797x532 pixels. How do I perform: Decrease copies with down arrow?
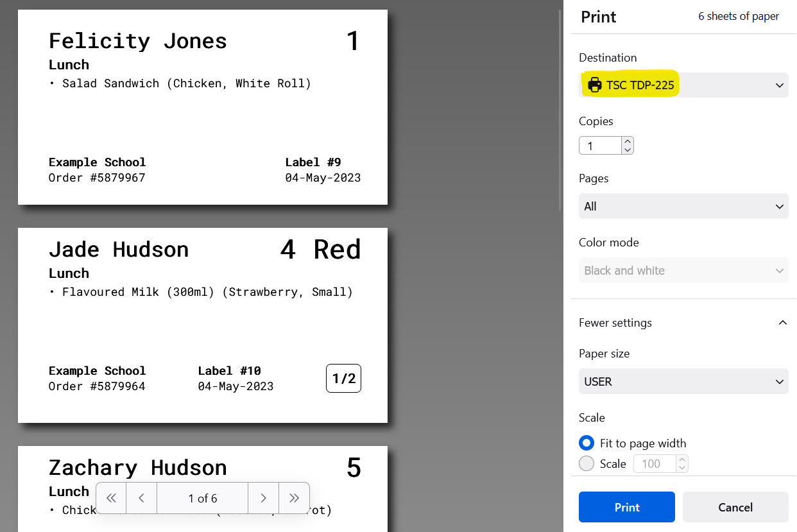[628, 150]
